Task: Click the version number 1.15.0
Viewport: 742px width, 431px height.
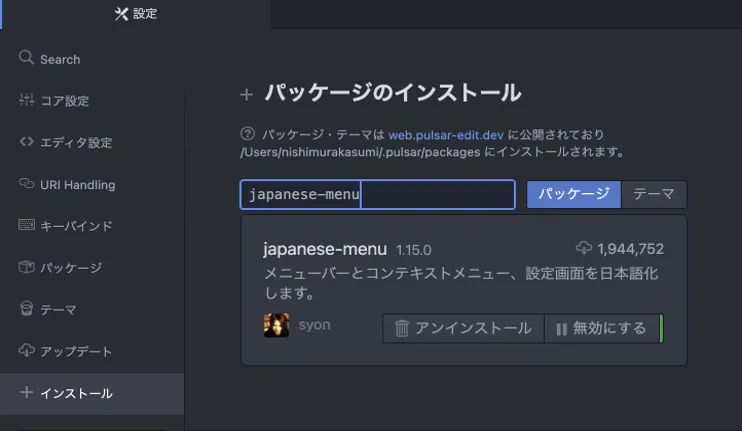Action: [x=414, y=250]
